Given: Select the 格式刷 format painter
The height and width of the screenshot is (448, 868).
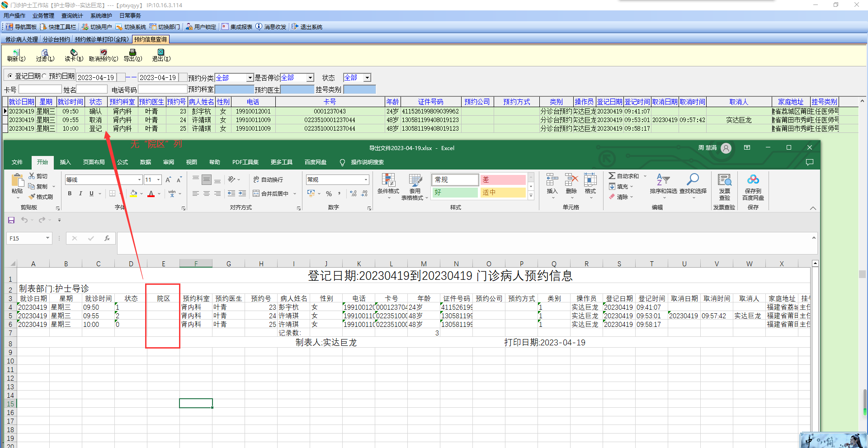Looking at the screenshot, I should 41,197.
